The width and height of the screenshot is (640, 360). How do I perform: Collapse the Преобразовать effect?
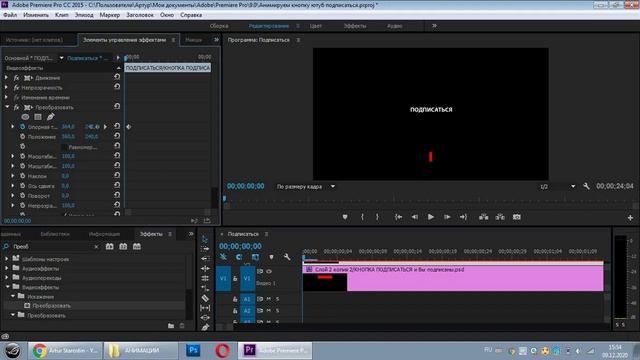pyautogui.click(x=7, y=107)
